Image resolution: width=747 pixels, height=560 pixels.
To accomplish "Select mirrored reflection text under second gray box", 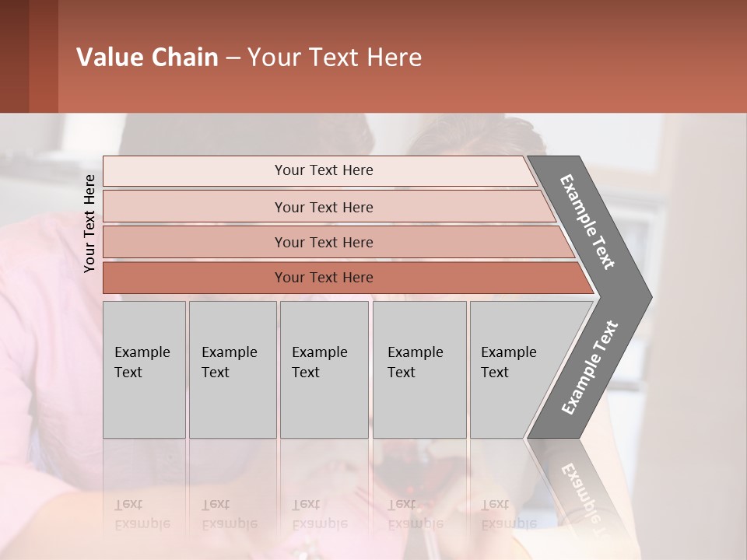I will pos(229,514).
